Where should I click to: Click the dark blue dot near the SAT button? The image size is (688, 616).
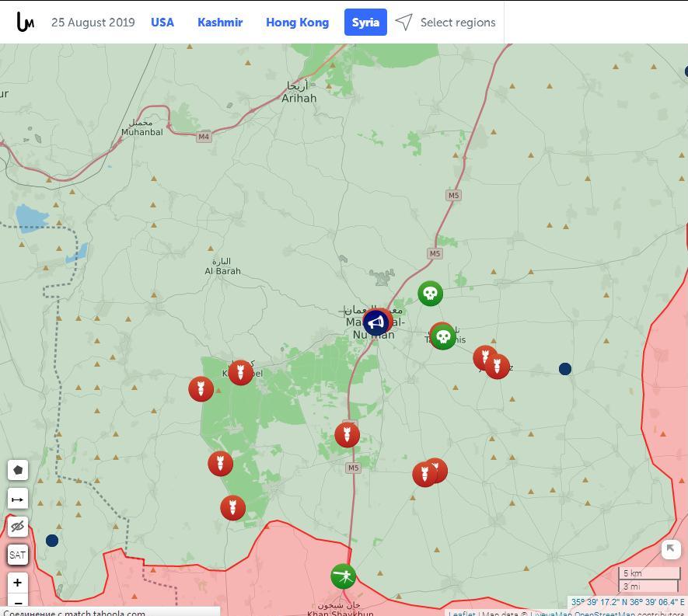(52, 541)
